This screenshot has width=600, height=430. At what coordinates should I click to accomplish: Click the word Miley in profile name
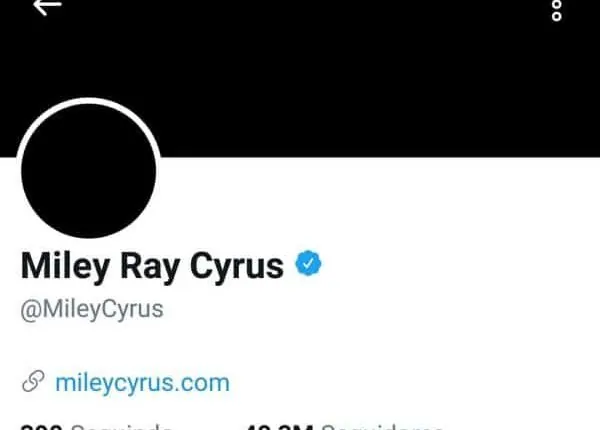(65, 266)
